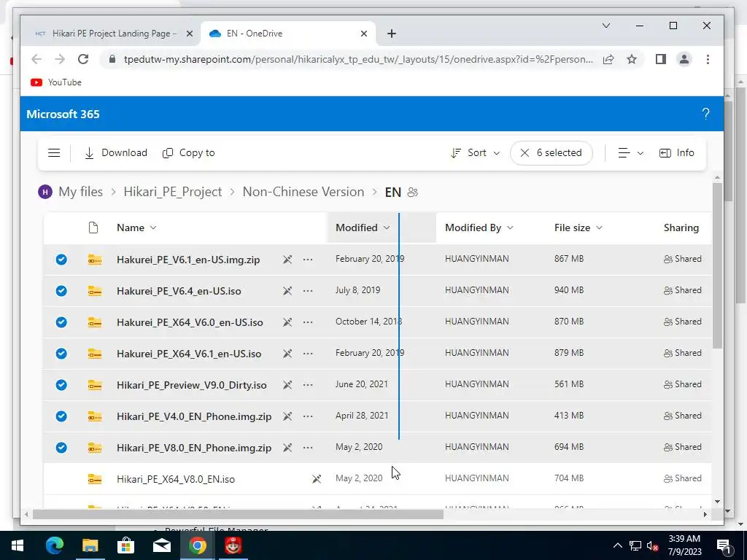747x560 pixels.
Task: Open the File size column dropdown
Action: coord(578,227)
